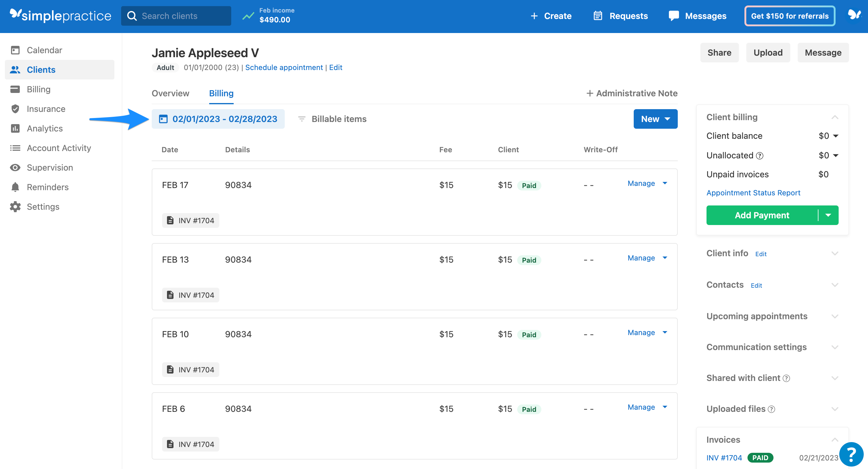Open the New billing dropdown

tap(655, 119)
